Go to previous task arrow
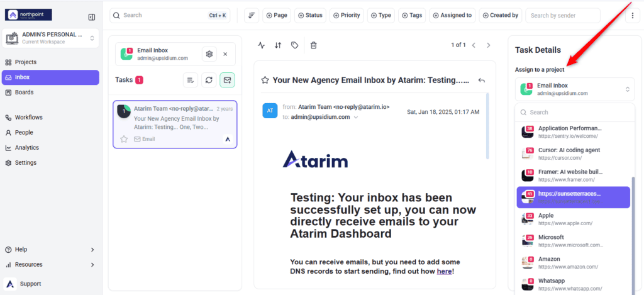 point(474,45)
